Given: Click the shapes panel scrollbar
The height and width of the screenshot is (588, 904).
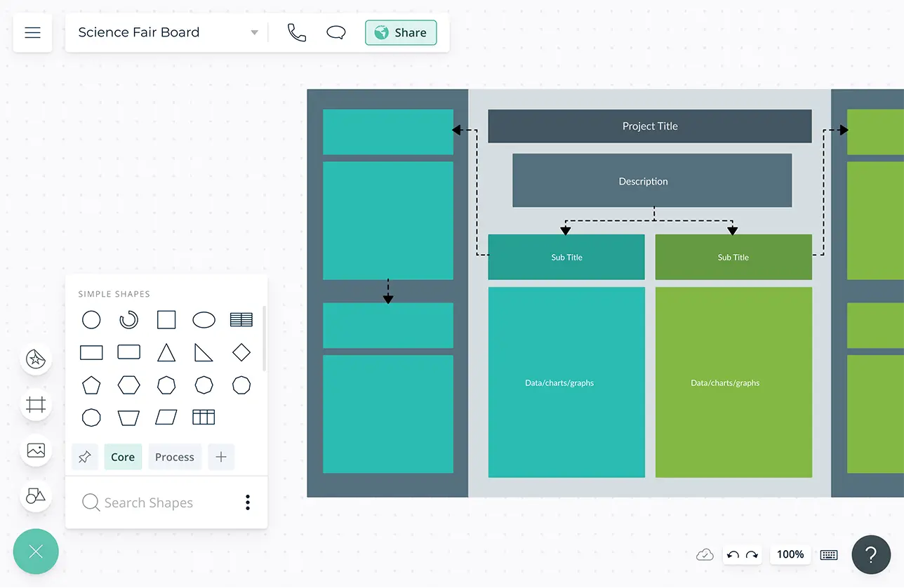Looking at the screenshot, I should tap(264, 338).
